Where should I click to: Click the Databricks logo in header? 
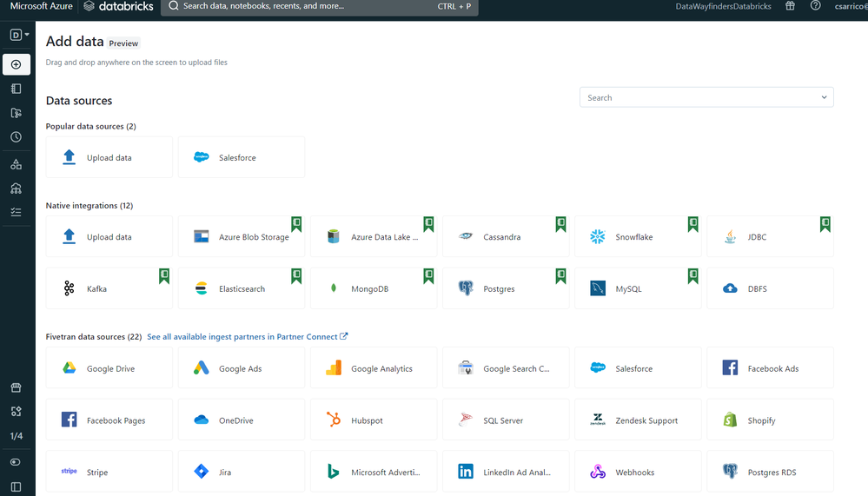(x=119, y=6)
